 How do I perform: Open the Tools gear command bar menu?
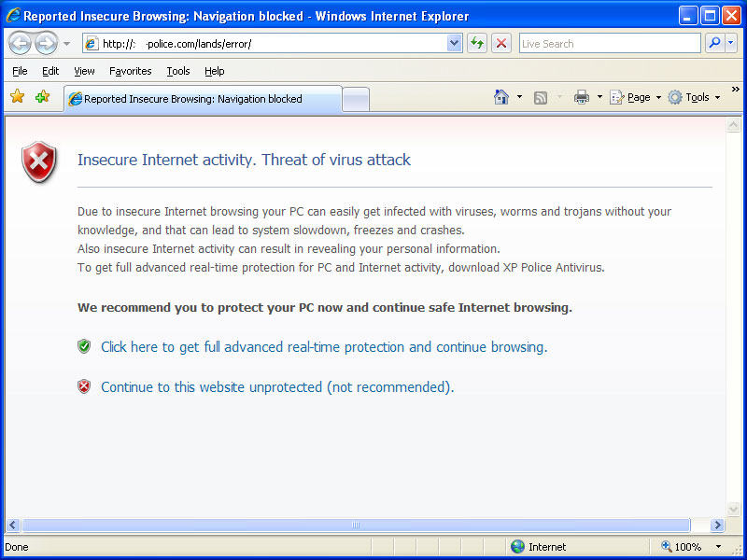(694, 97)
